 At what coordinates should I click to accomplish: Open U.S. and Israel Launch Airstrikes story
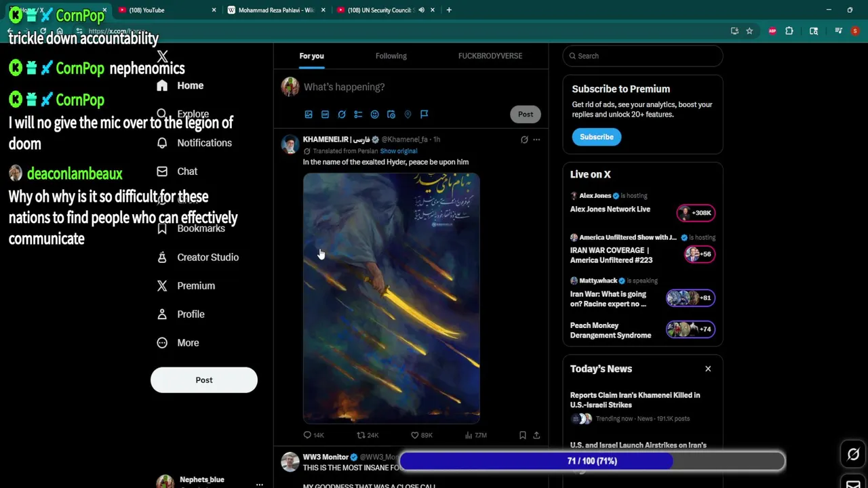click(638, 445)
